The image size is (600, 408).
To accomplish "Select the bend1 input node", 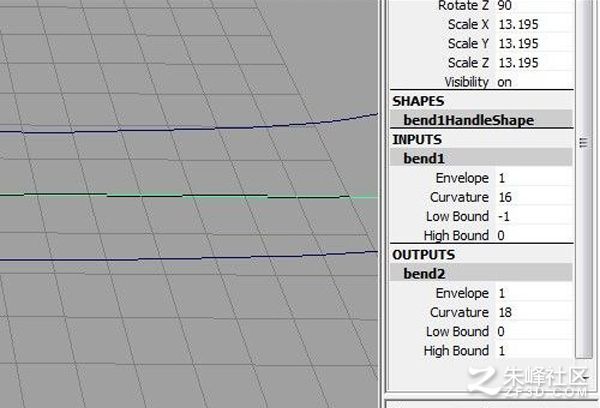I will (x=481, y=158).
